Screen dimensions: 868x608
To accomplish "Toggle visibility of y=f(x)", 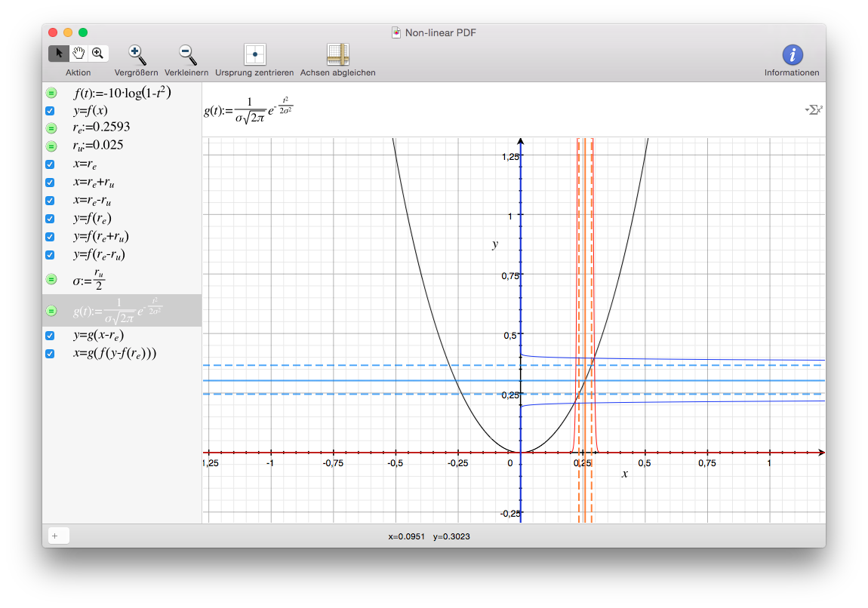I will pos(50,111).
